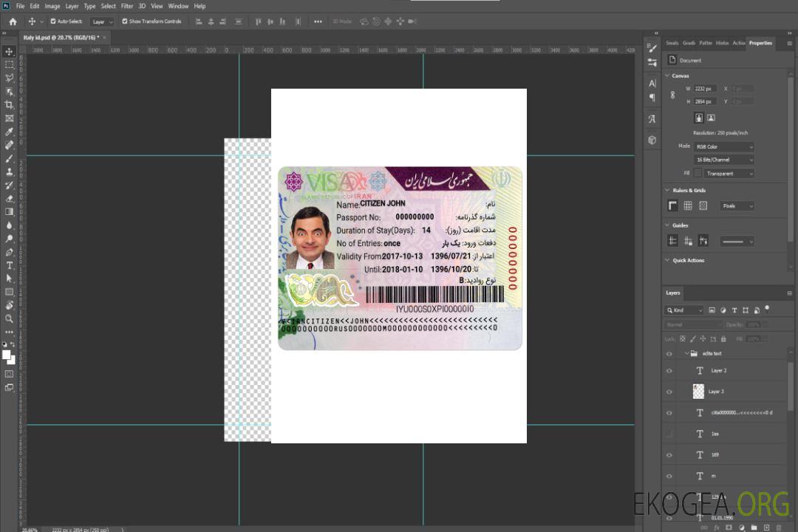Click the foreground color swatch
This screenshot has height=532, width=798.
tap(6, 355)
